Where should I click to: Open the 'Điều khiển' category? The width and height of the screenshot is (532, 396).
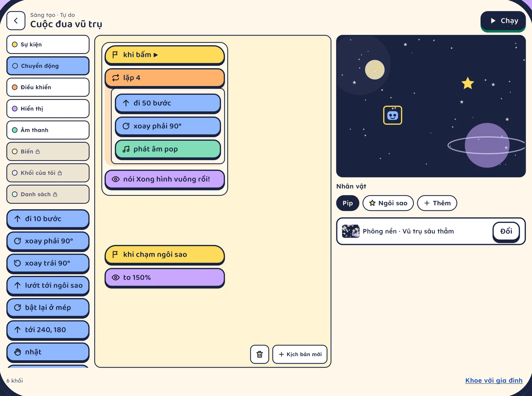(x=48, y=87)
